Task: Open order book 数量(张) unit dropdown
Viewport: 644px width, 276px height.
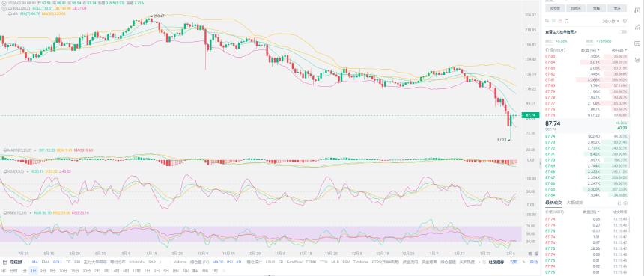Action: tap(590, 50)
